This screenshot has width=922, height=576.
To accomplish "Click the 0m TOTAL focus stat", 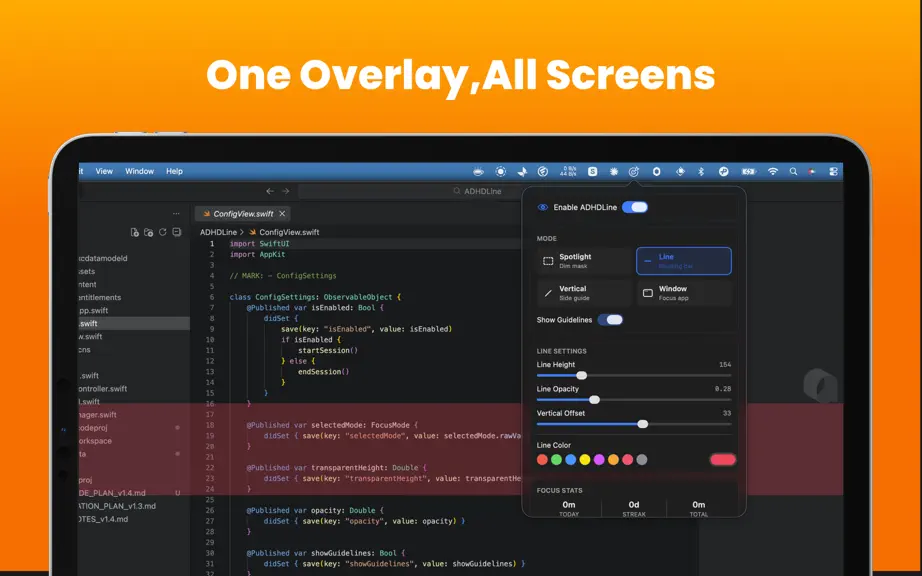I will click(x=699, y=508).
